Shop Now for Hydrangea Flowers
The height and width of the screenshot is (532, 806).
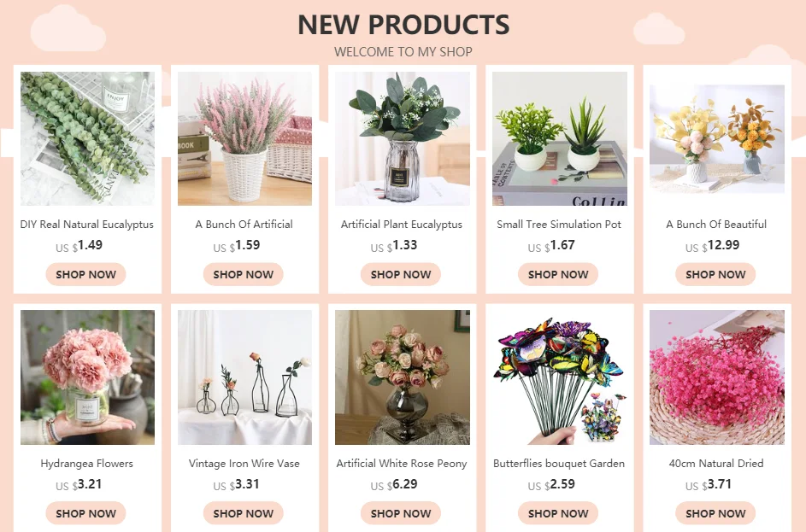(85, 513)
